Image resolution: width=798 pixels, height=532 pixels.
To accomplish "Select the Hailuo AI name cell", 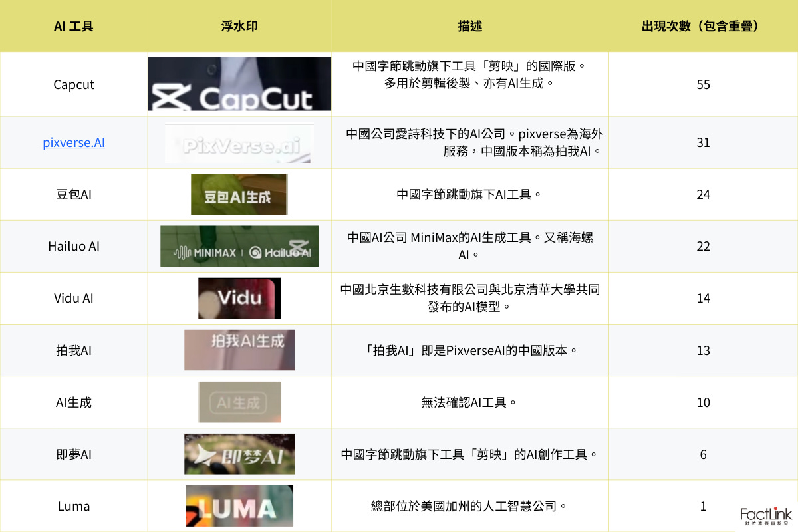I will [x=74, y=246].
